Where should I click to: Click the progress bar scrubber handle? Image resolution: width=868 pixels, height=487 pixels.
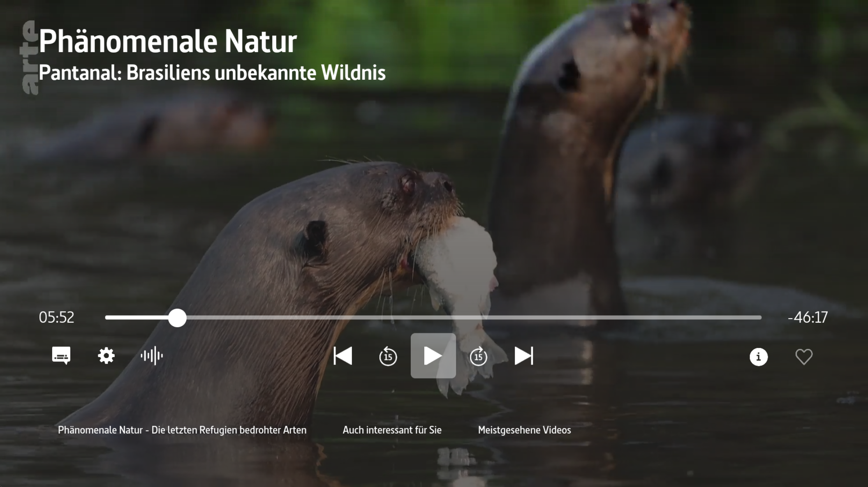click(x=177, y=318)
